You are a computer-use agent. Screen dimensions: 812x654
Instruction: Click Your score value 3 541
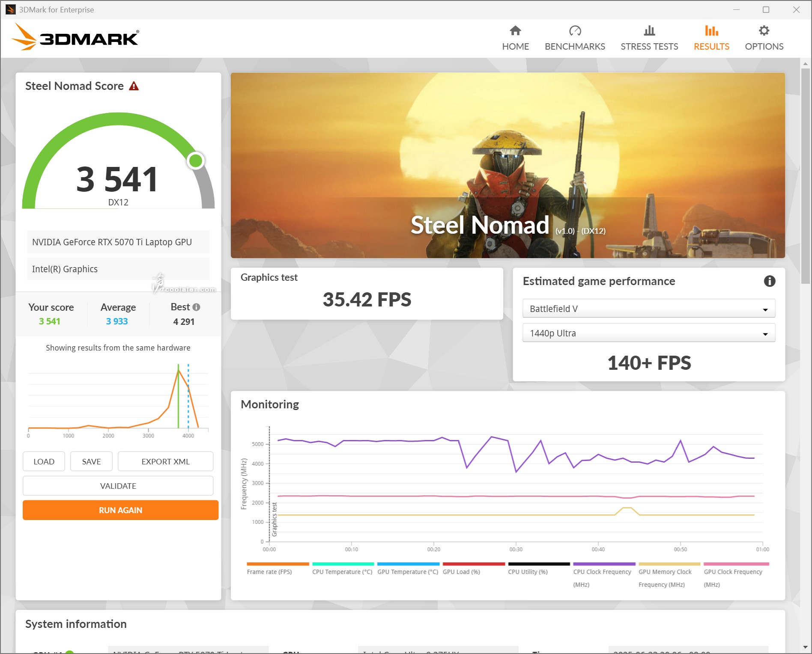50,321
